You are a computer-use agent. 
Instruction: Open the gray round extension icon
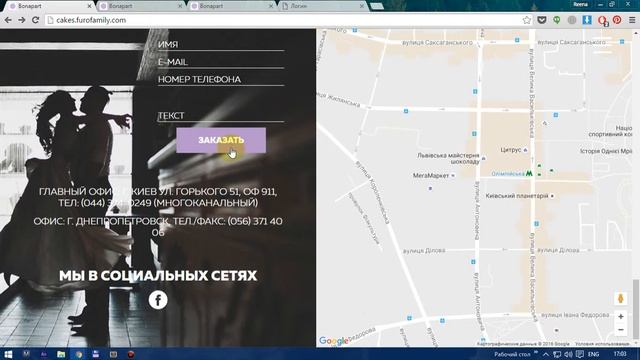(572, 20)
